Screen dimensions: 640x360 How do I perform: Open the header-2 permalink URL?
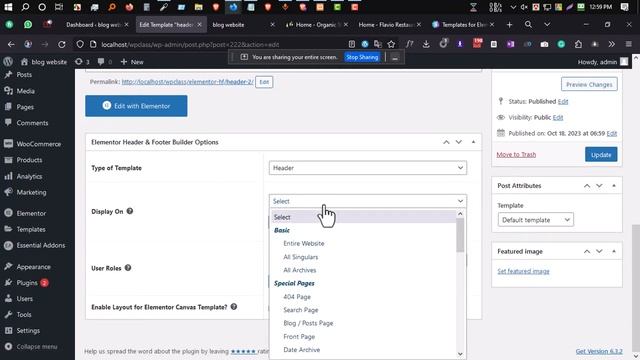tap(187, 82)
